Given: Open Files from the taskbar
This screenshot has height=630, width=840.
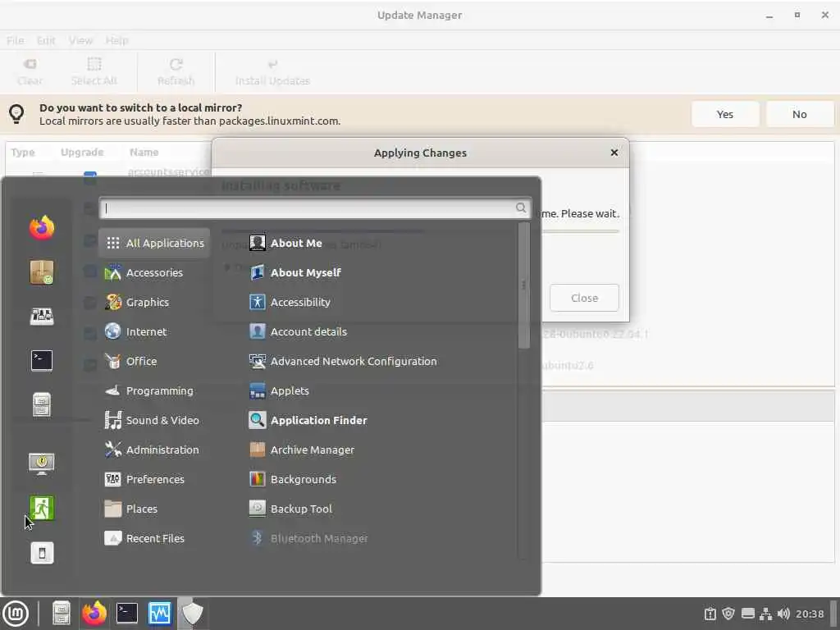Looking at the screenshot, I should [61, 614].
